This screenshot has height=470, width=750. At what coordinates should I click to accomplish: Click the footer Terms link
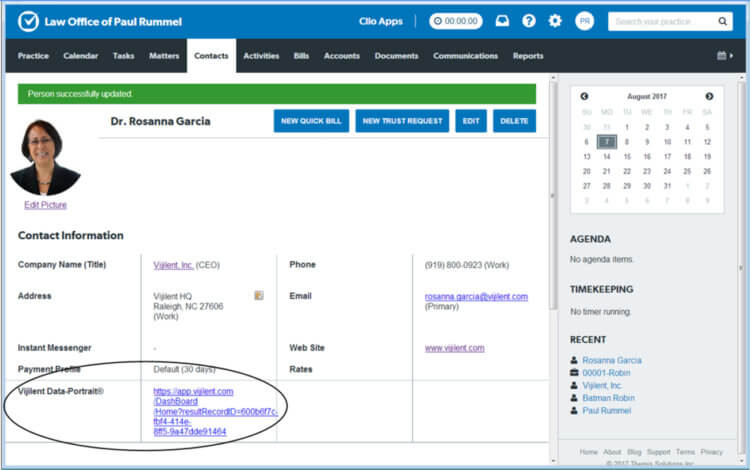[685, 452]
